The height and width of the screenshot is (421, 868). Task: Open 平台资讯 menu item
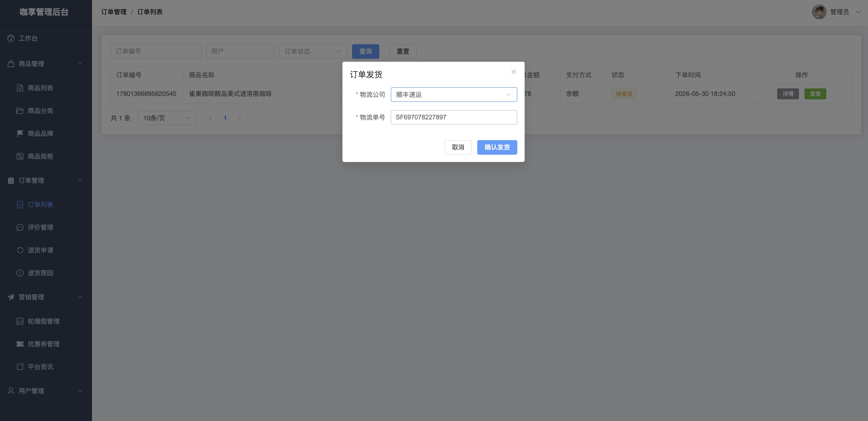pos(46,367)
